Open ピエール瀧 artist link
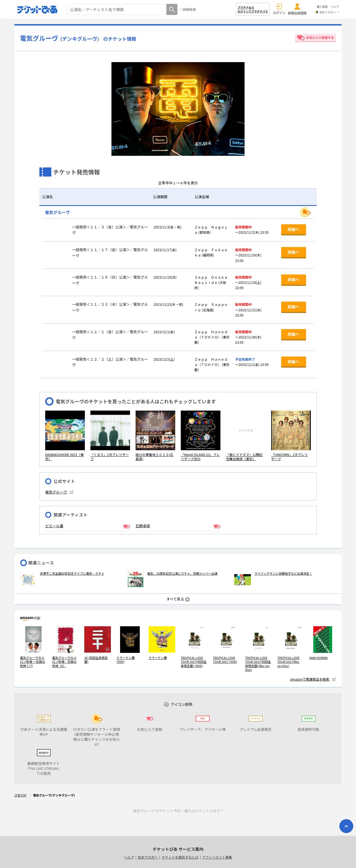The height and width of the screenshot is (868, 356). click(x=54, y=526)
